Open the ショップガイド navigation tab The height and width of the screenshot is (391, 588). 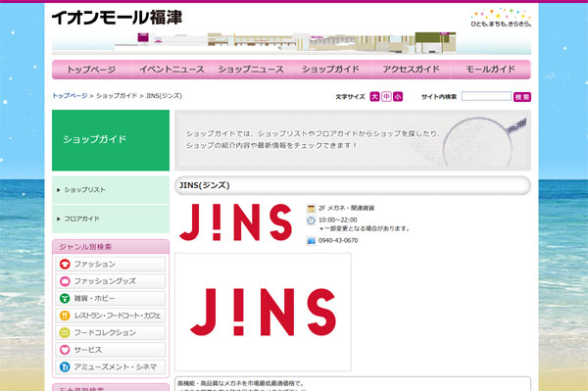[x=331, y=70]
